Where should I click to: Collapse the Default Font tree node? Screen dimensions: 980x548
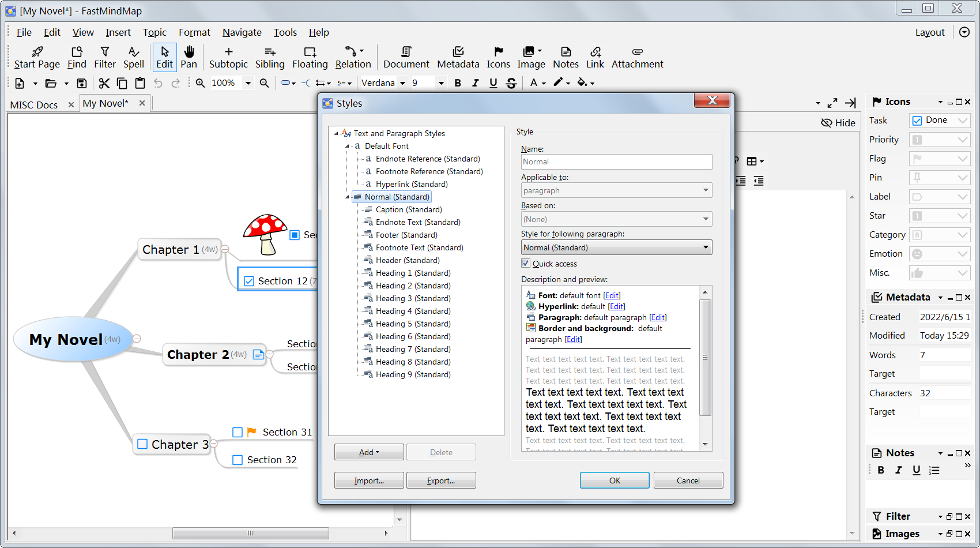[x=348, y=146]
